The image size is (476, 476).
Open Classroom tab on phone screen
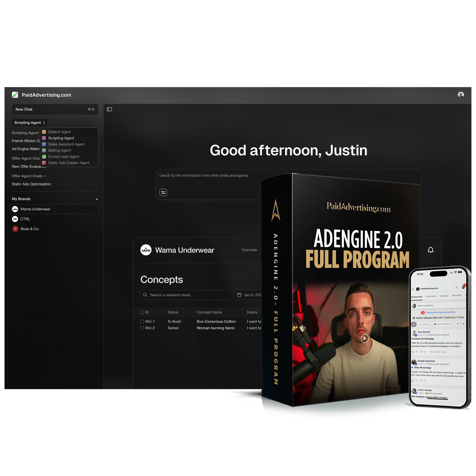tap(431, 296)
